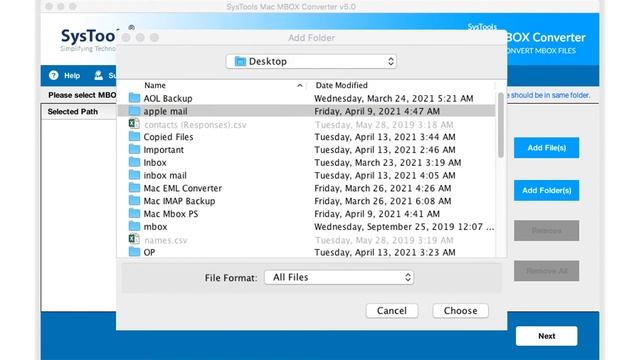Image resolution: width=640 pixels, height=360 pixels.
Task: Click 'Tuesday, April 13, 2021 3:23 AM' date
Action: point(384,252)
